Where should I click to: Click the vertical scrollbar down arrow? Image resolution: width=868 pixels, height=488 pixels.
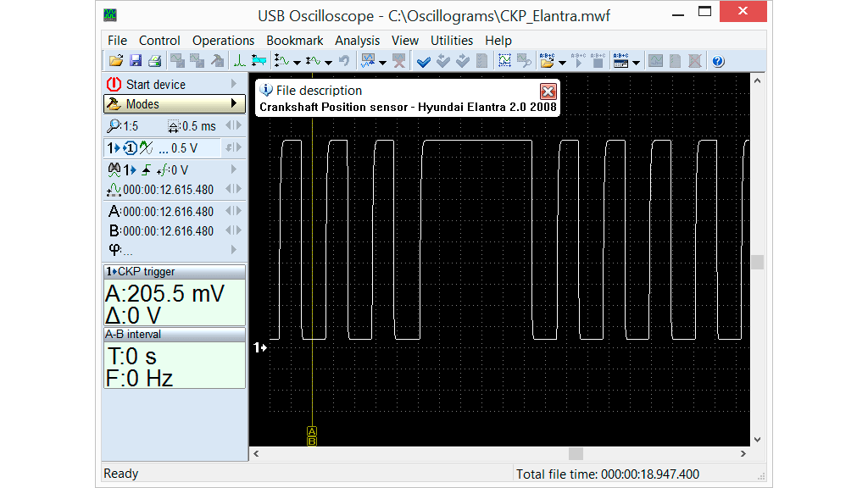coord(757,440)
